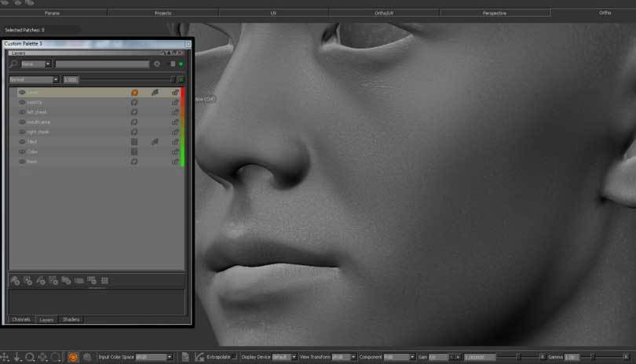Click the procedural type icon on Tiled row

tap(134, 141)
